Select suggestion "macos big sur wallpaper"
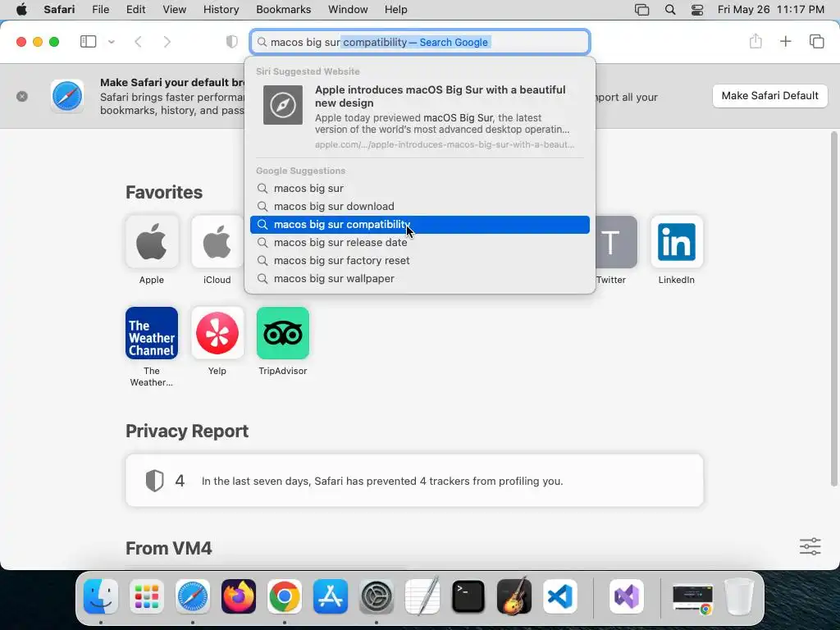This screenshot has height=630, width=840. [420, 279]
